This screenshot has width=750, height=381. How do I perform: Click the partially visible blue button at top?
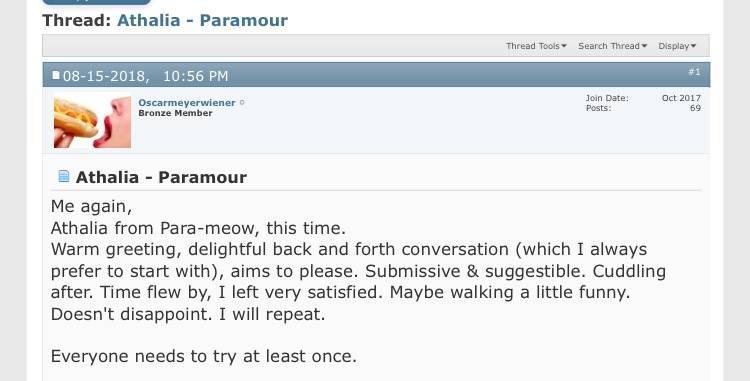tap(97, 2)
